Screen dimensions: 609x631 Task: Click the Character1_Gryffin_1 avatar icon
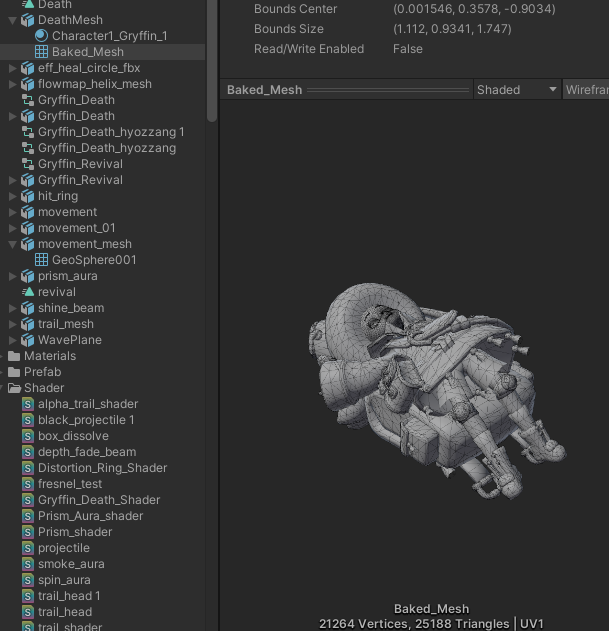point(41,36)
